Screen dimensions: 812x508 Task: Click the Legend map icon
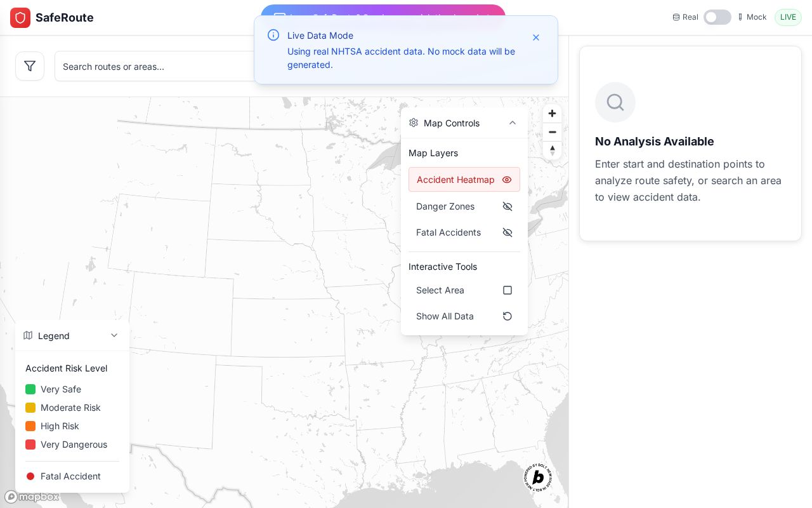coord(28,335)
